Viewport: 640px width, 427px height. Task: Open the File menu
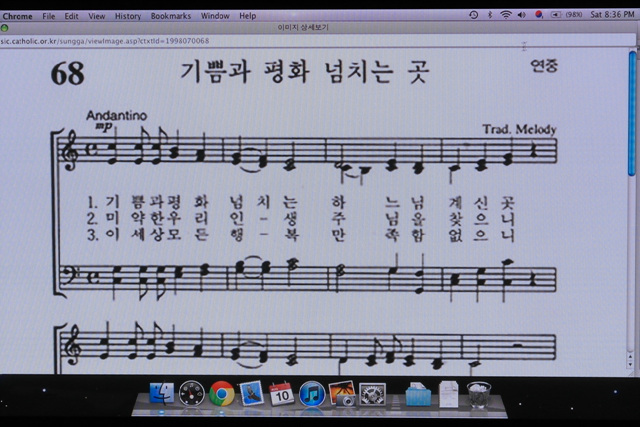click(x=49, y=16)
